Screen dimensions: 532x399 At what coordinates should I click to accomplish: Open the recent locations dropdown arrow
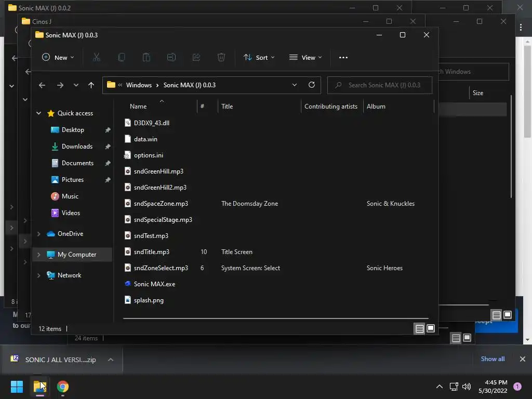[x=76, y=85]
